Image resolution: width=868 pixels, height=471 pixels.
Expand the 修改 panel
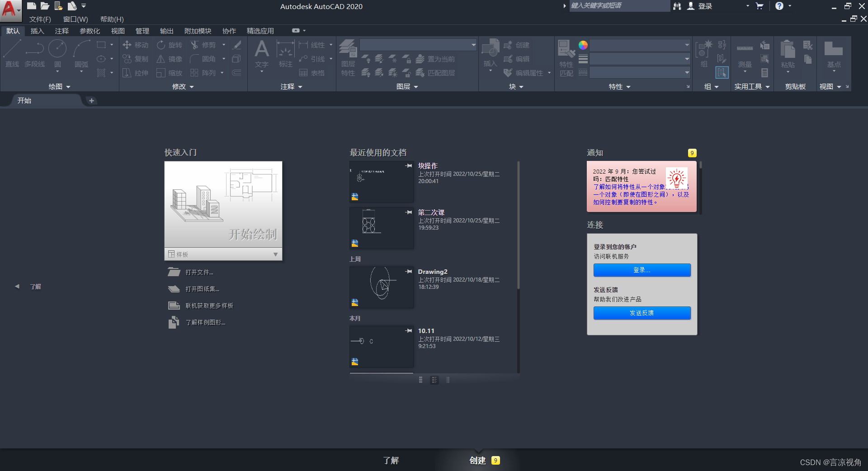coord(183,86)
